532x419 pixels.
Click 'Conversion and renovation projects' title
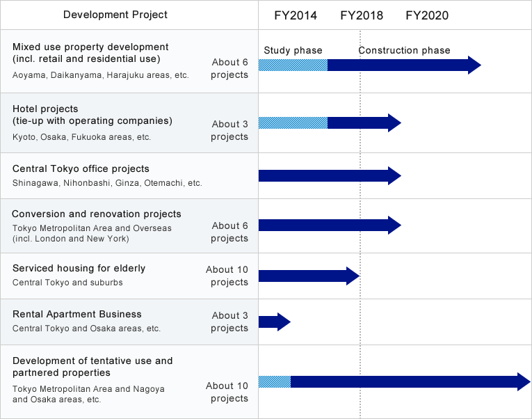97,214
